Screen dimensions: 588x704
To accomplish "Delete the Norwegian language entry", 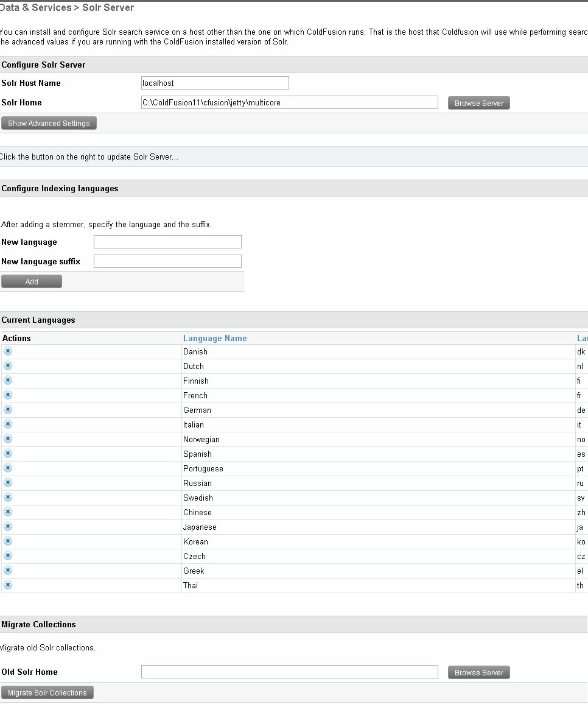I will 8,438.
